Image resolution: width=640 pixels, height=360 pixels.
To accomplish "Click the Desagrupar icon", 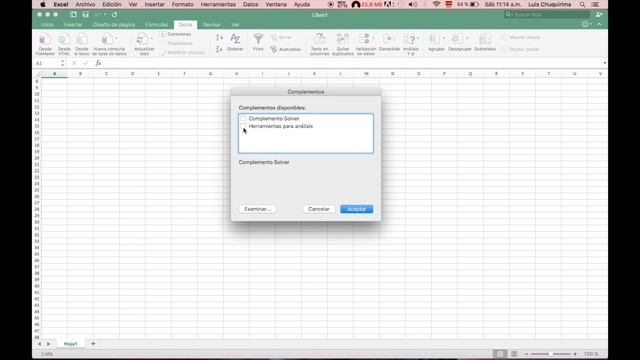I will (457, 39).
